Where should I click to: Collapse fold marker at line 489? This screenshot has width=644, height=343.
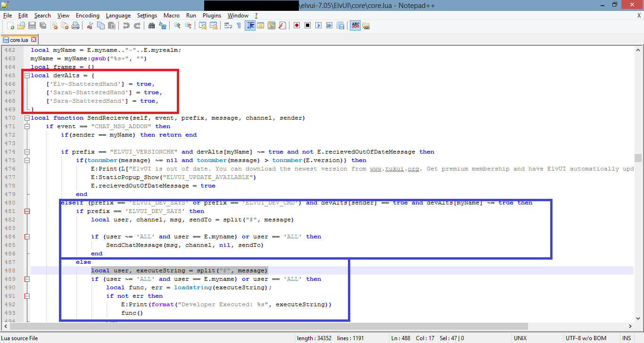pyautogui.click(x=27, y=279)
